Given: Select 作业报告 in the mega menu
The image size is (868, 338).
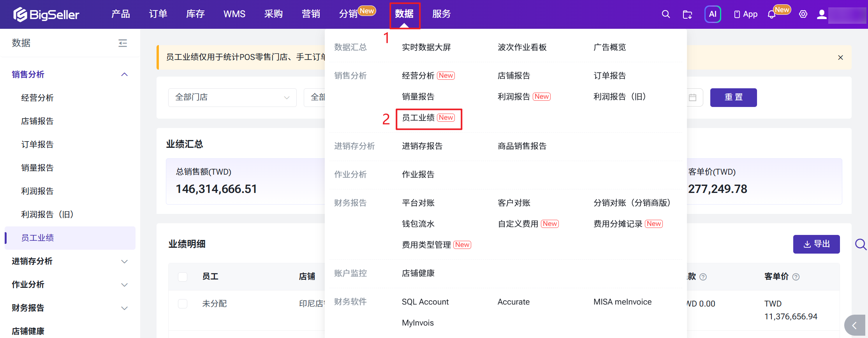Looking at the screenshot, I should pos(418,175).
